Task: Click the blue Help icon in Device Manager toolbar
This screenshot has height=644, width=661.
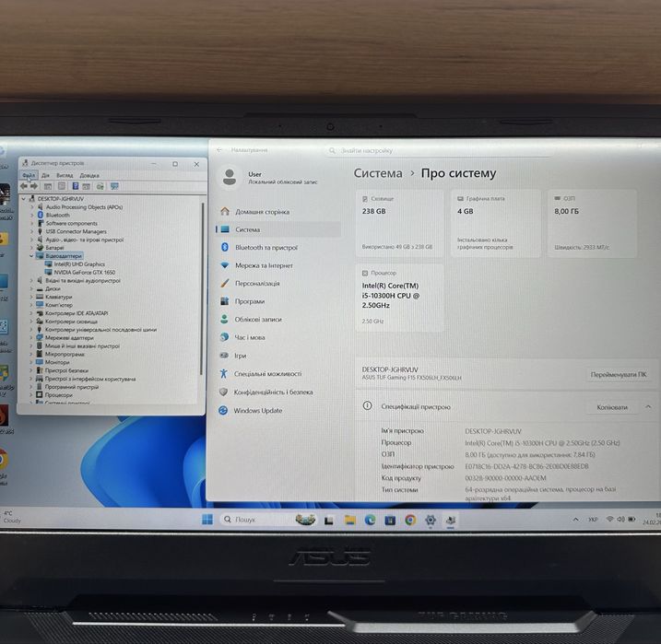Action: pyautogui.click(x=76, y=186)
